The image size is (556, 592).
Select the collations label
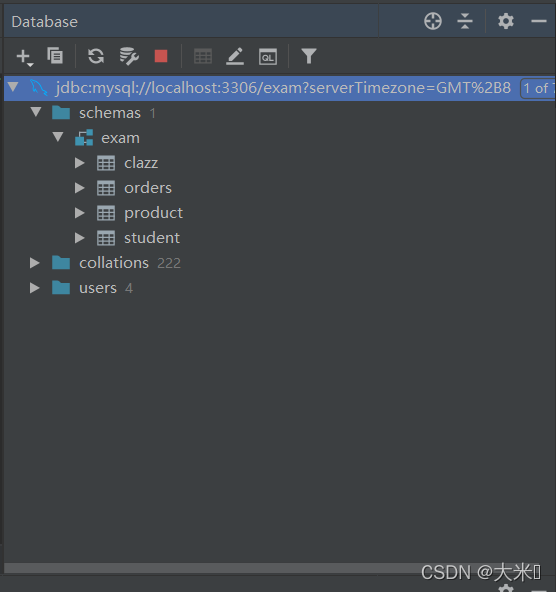[114, 263]
